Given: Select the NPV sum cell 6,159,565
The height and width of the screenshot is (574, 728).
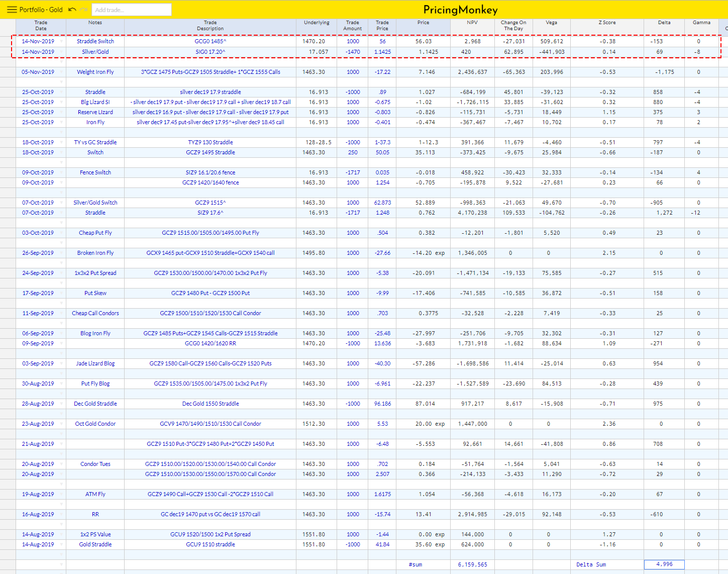Looking at the screenshot, I should [472, 564].
